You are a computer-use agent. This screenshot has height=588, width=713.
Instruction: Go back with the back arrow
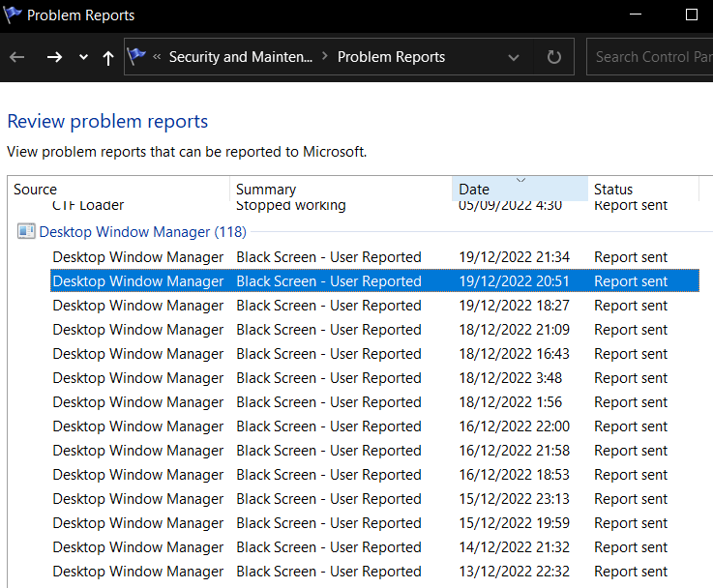[x=17, y=57]
